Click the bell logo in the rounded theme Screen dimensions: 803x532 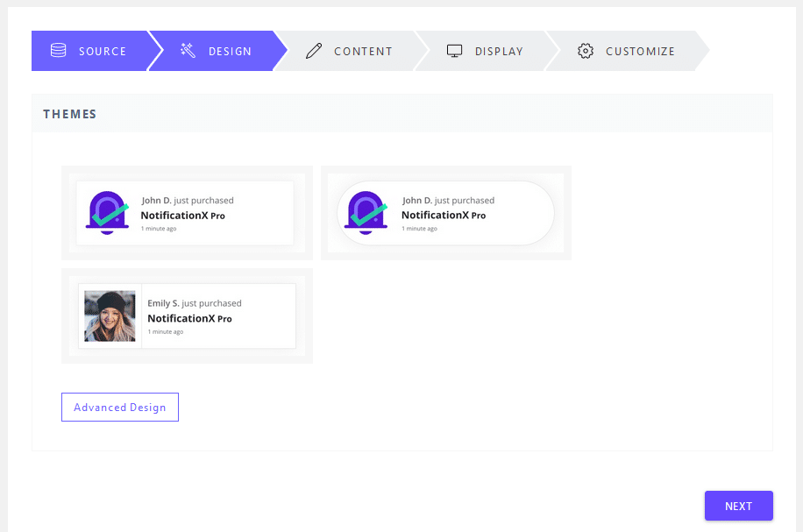(x=366, y=213)
